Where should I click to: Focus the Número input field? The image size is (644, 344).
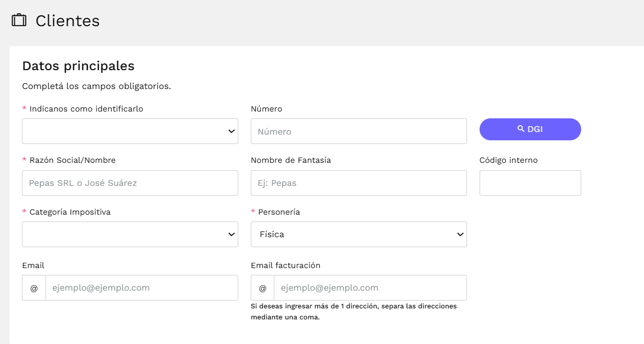click(x=359, y=131)
